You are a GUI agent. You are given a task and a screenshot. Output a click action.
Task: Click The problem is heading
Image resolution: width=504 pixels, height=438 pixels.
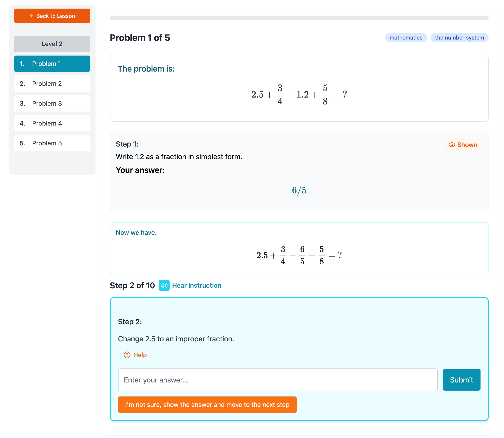coord(146,69)
